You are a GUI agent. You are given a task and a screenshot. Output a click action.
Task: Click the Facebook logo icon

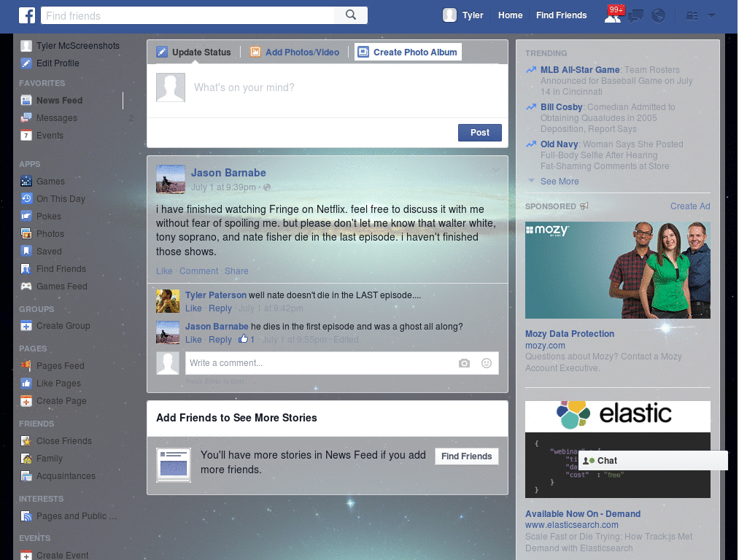(27, 15)
